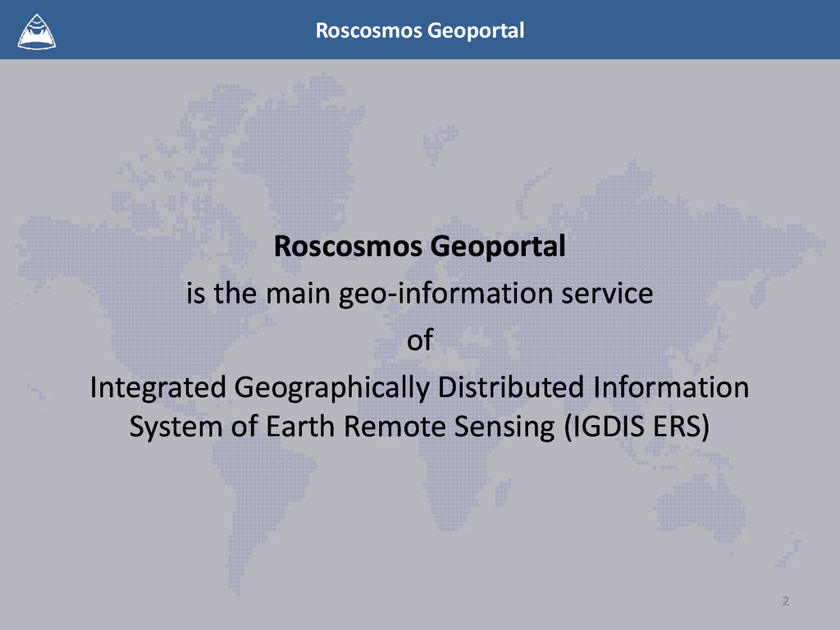Select the bold "Roscosmos Geoportal" heading in slide body
840x630 pixels.
tap(419, 246)
